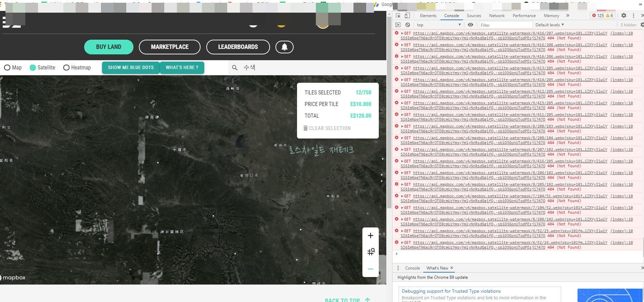Open DevTools settings gear in main toolbar

click(x=623, y=16)
